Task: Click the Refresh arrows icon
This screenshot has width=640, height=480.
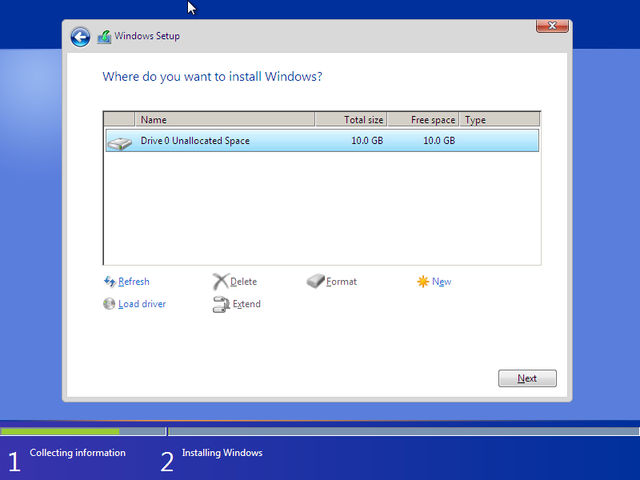Action: click(110, 282)
